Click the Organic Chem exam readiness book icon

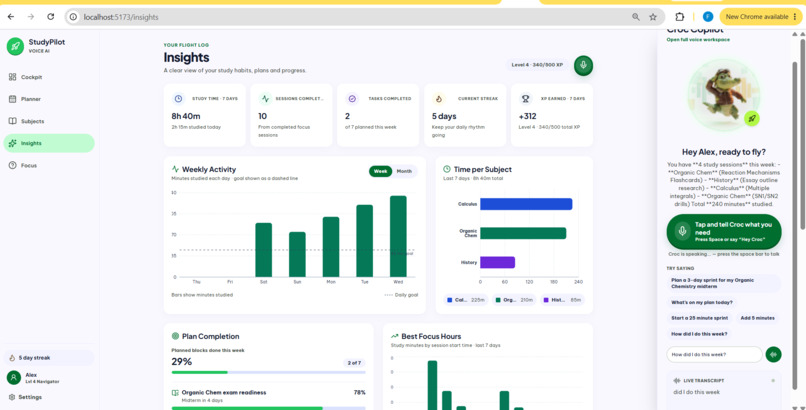tap(175, 393)
